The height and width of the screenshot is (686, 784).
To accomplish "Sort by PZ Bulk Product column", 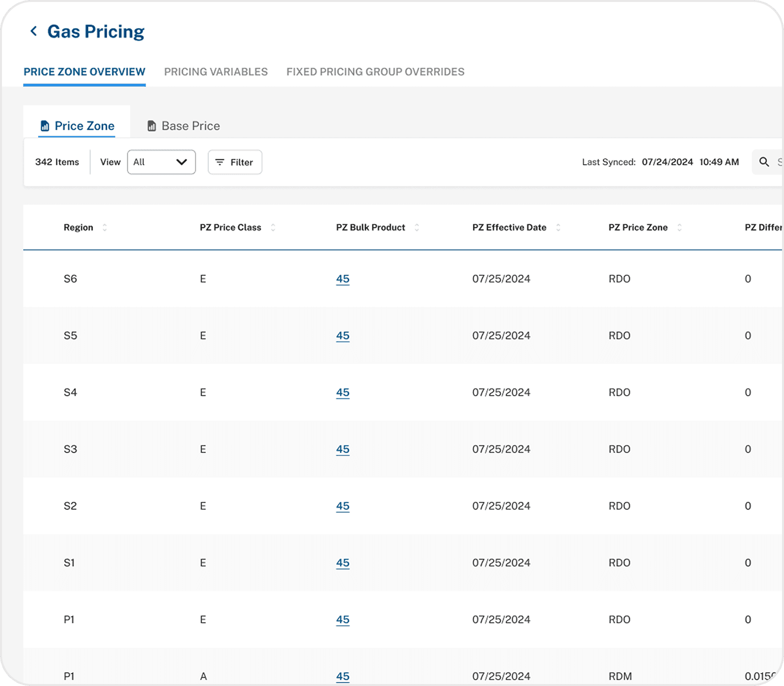I will (417, 227).
